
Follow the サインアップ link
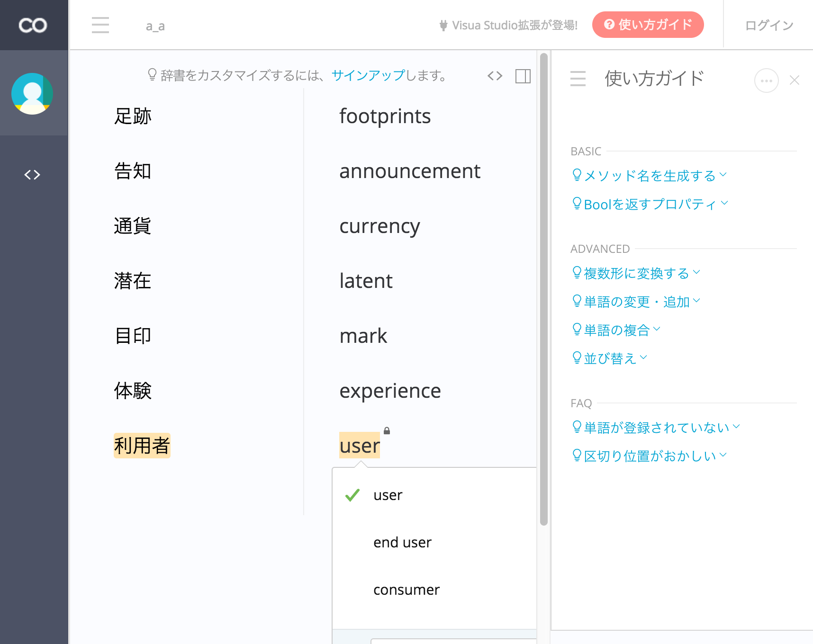click(x=368, y=75)
